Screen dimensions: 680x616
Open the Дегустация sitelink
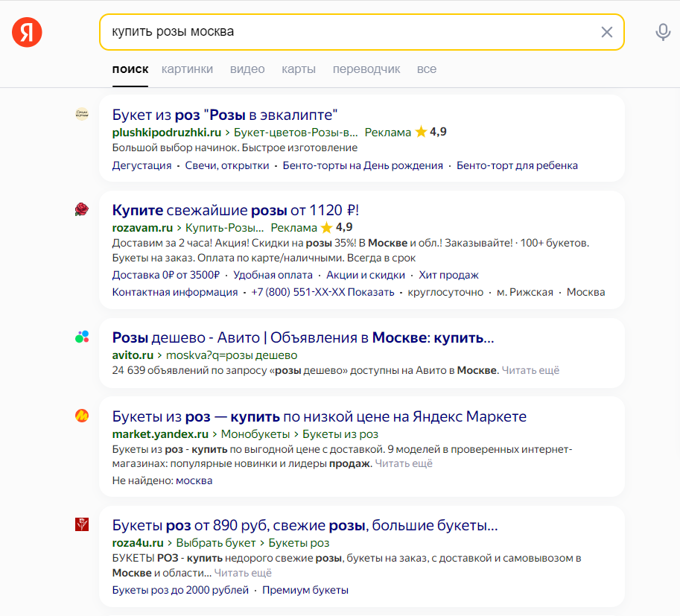[x=142, y=165]
